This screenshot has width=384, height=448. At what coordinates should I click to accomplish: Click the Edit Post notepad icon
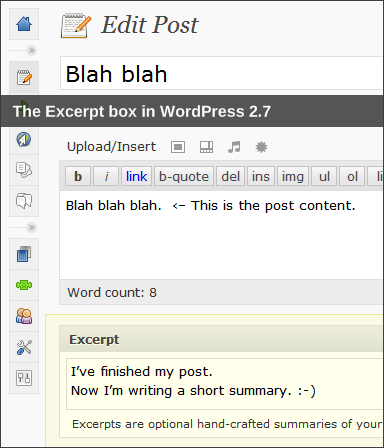click(x=76, y=26)
